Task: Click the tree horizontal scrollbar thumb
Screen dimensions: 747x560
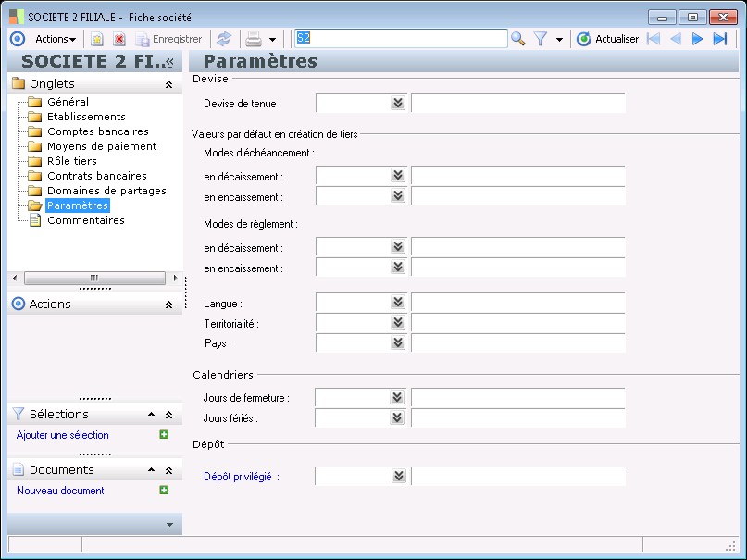Action: [x=94, y=278]
